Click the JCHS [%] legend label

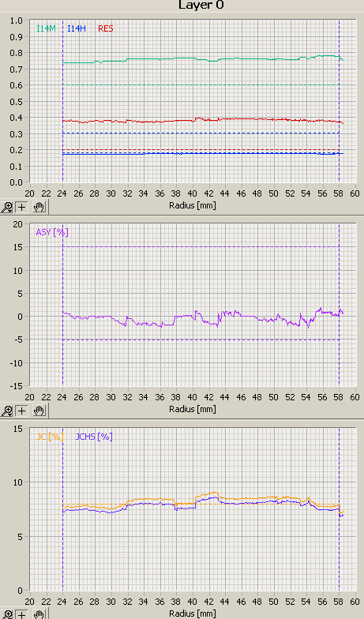pos(94,437)
